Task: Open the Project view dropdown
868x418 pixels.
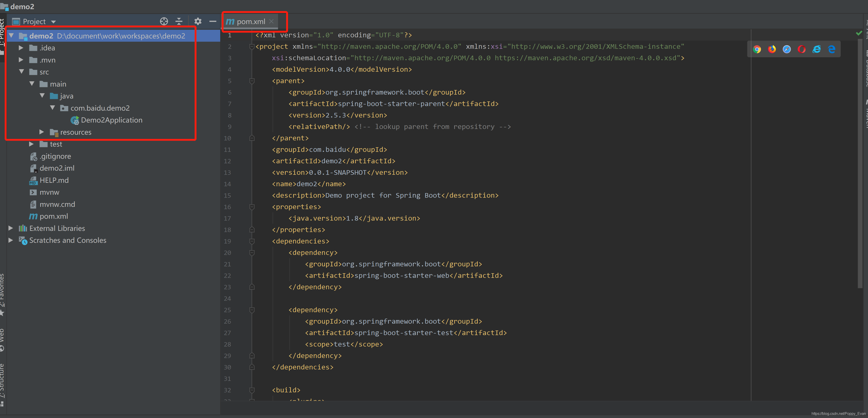Action: [x=53, y=22]
